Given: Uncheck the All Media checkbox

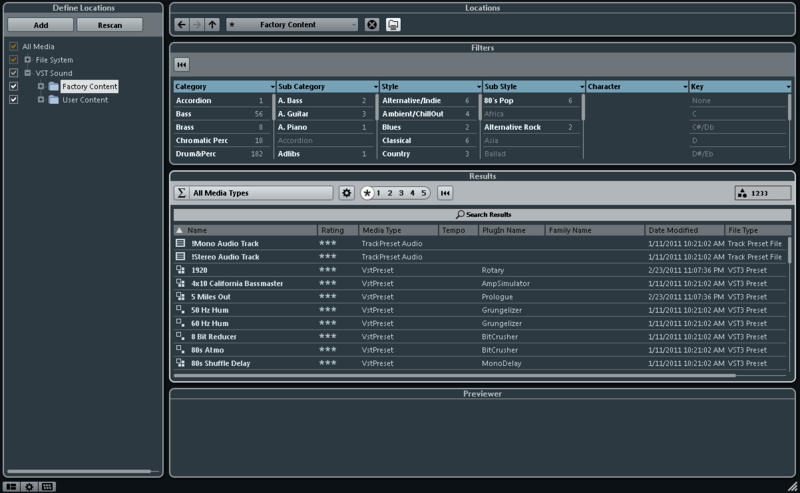Looking at the screenshot, I should (x=13, y=46).
